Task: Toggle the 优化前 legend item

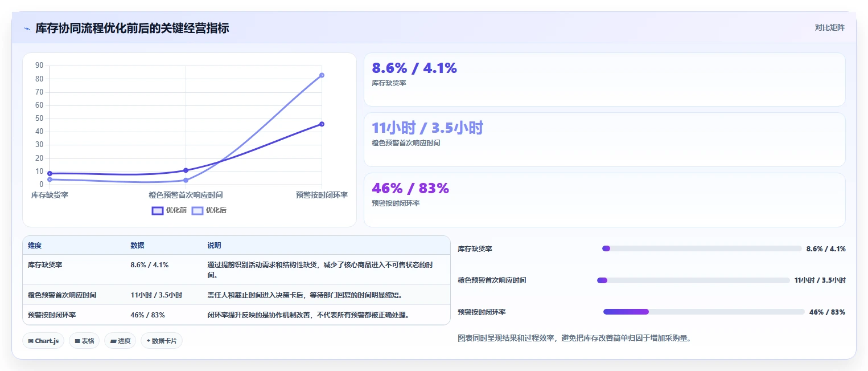Action: pos(169,210)
